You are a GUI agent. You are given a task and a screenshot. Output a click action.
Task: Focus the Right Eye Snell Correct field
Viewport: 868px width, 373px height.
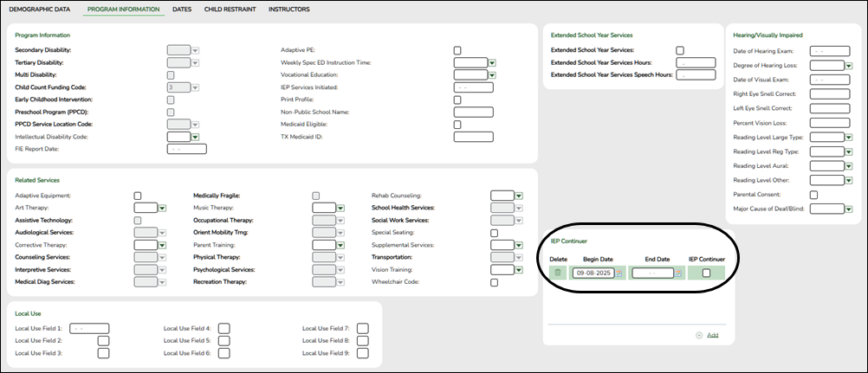[x=830, y=94]
